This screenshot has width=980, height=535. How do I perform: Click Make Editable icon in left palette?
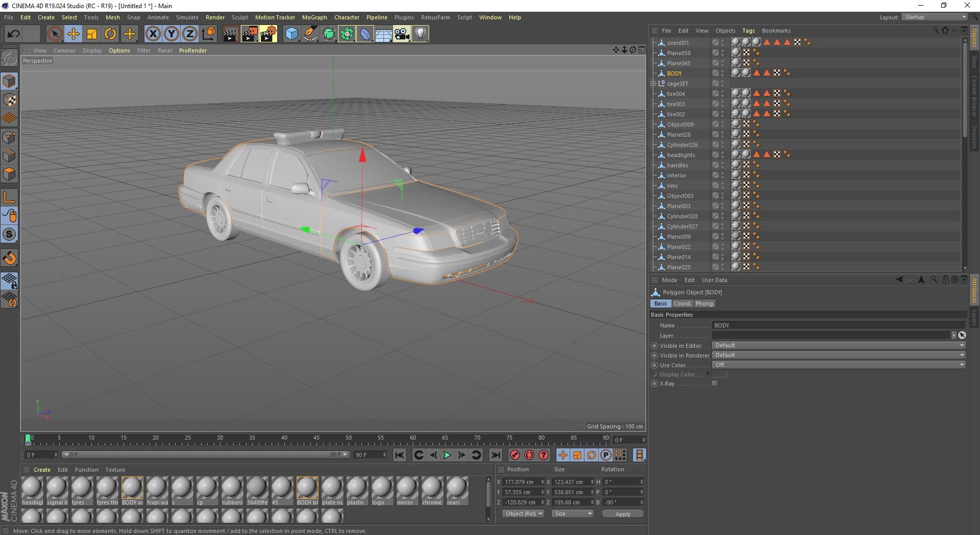pyautogui.click(x=9, y=58)
